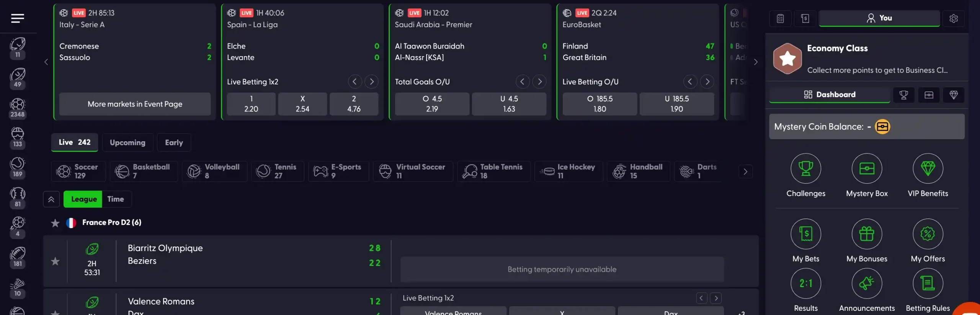
Task: Open the hamburger main menu
Action: click(18, 18)
